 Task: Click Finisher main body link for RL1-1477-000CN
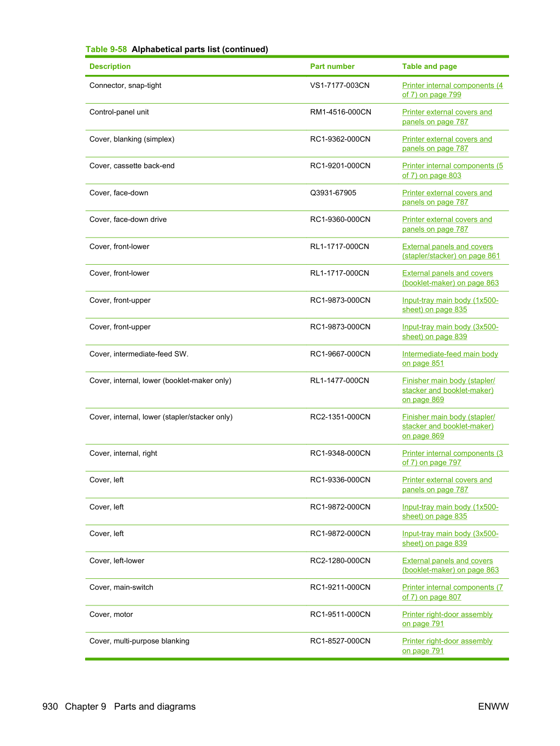[448, 390]
